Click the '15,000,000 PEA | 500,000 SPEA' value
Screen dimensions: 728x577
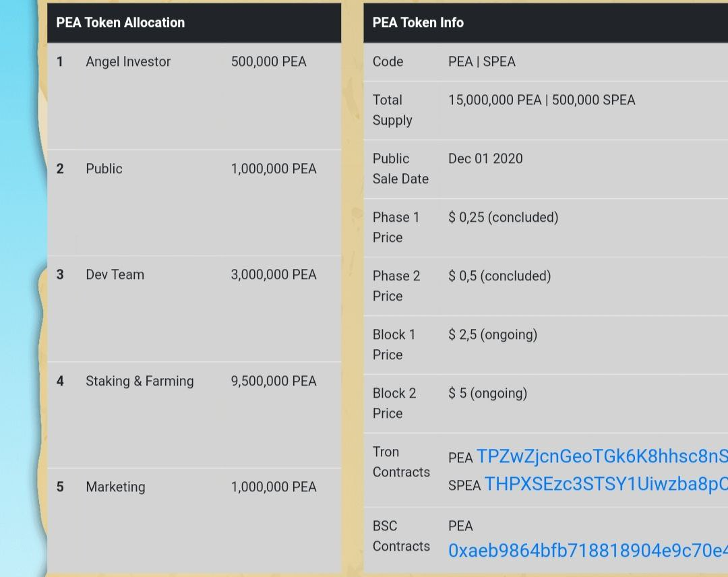click(x=541, y=100)
